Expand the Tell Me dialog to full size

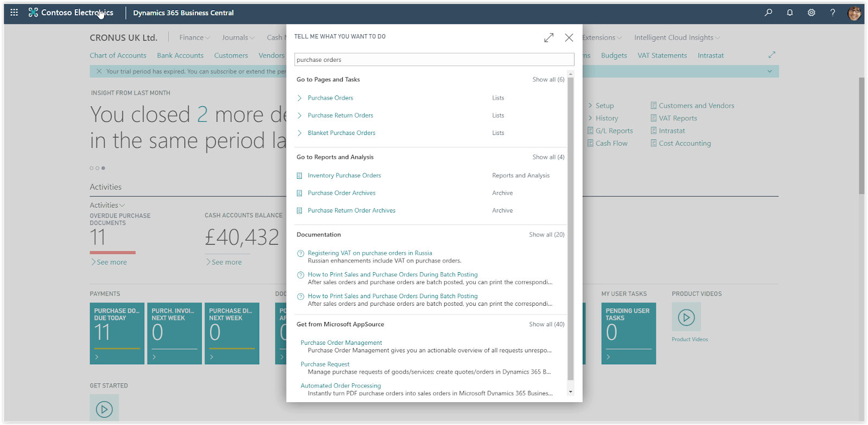[x=549, y=37]
